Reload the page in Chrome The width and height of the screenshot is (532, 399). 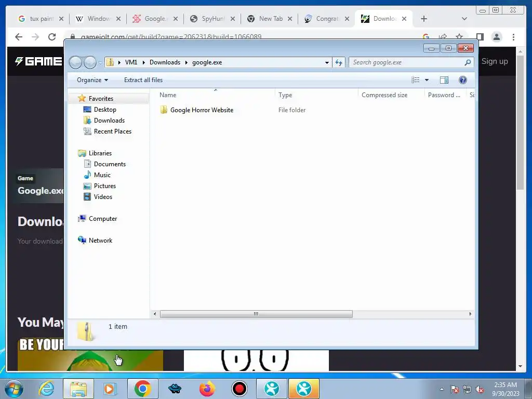click(51, 37)
